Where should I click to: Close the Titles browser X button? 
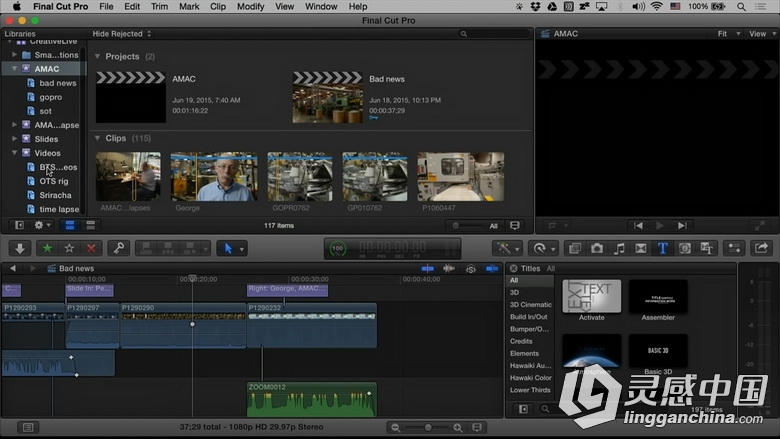click(513, 268)
